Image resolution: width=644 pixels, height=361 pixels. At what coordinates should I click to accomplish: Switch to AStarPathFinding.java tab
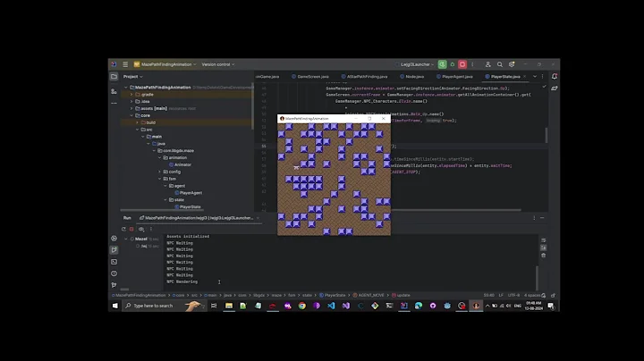pos(364,77)
